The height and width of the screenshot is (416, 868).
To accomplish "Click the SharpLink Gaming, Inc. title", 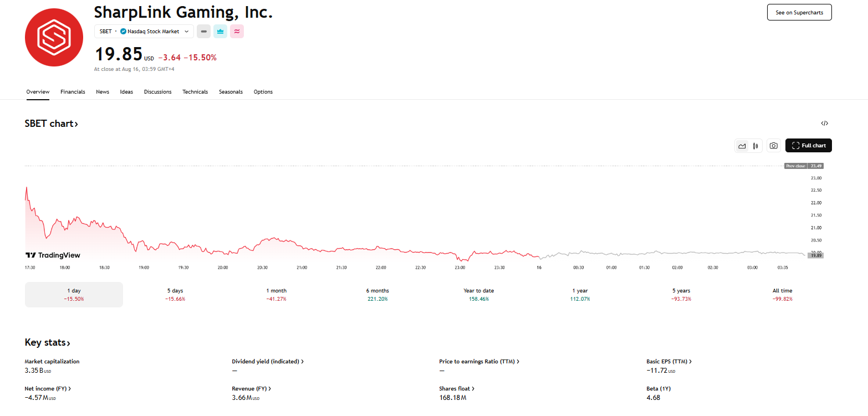I will [183, 12].
